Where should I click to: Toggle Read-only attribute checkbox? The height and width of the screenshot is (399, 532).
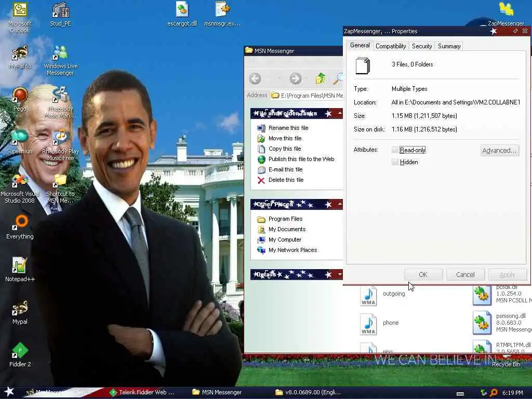tap(395, 150)
